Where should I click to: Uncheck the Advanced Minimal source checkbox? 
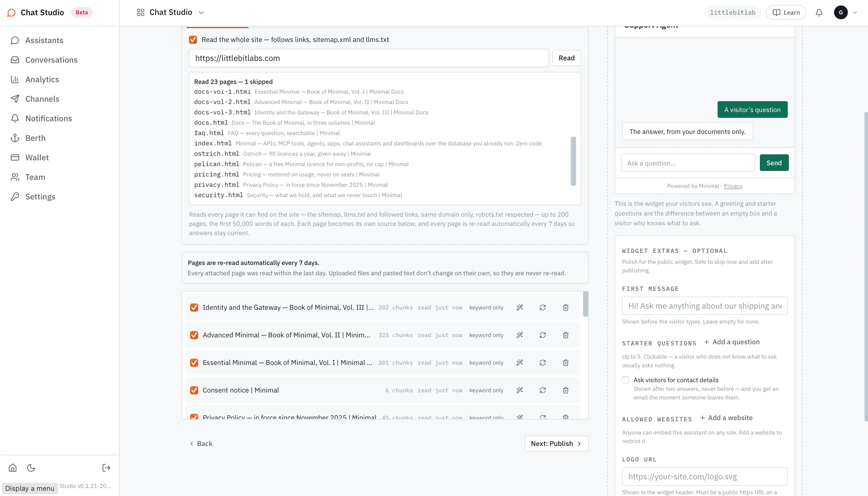[x=194, y=335]
